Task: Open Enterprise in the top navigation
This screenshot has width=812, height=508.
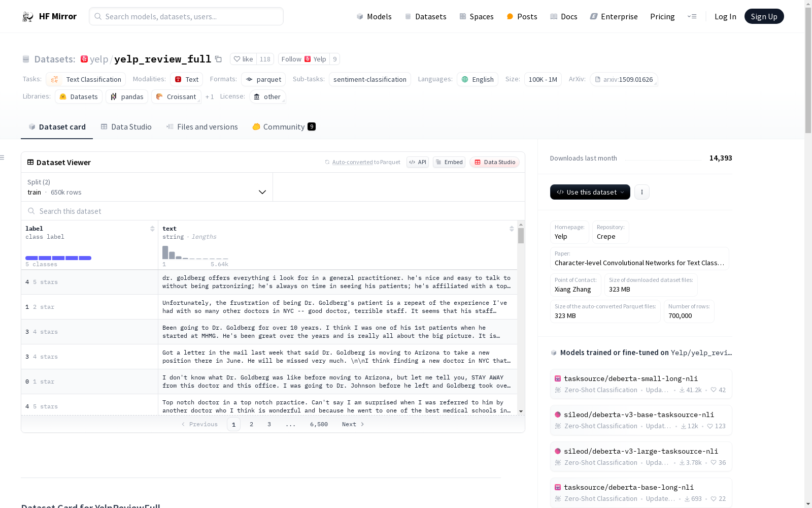Action: coord(614,16)
